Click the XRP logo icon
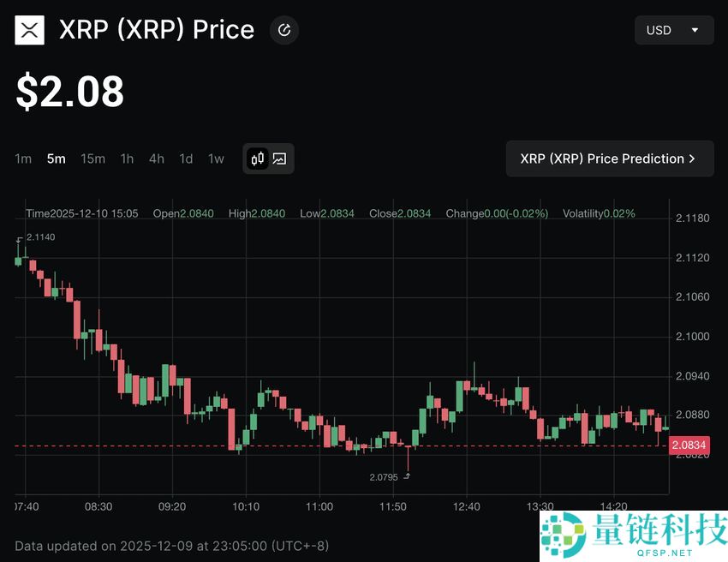The image size is (728, 562). pyautogui.click(x=29, y=29)
